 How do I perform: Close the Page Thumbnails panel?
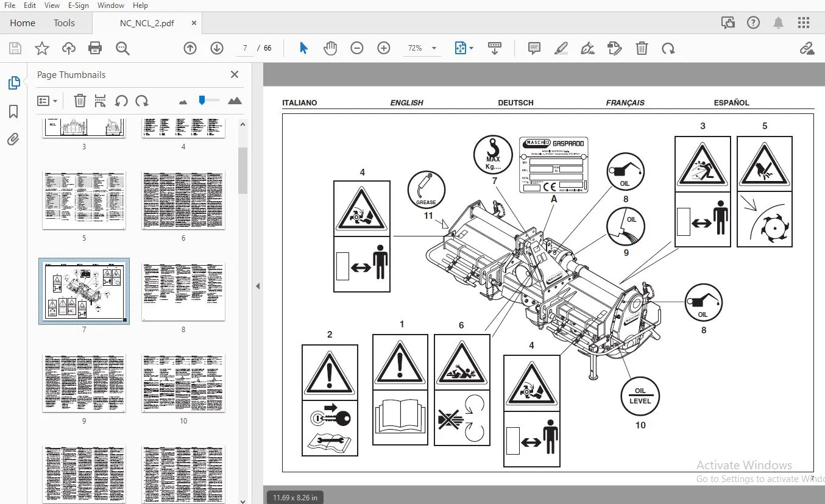235,74
